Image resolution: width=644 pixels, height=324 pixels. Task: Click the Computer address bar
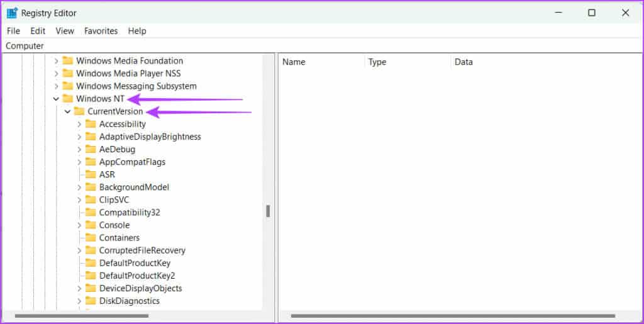click(x=322, y=46)
